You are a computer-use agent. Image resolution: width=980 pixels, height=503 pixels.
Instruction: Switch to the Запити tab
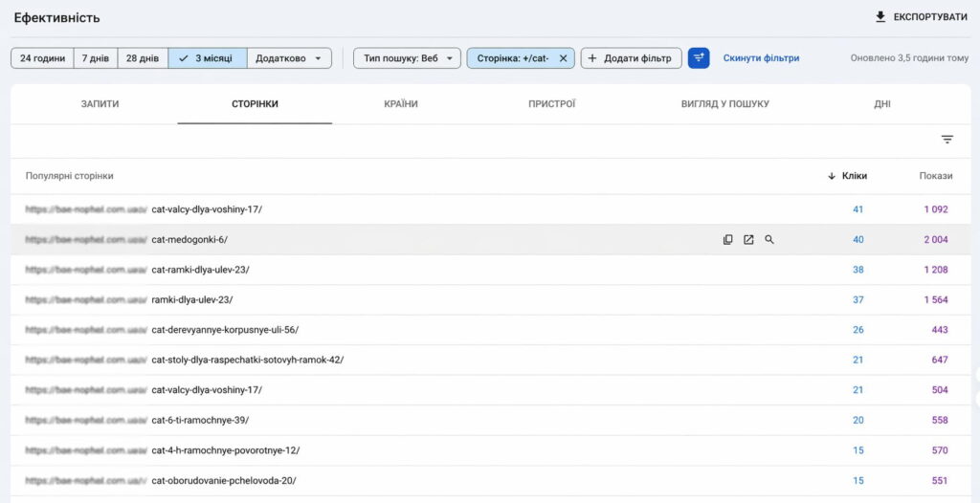point(100,103)
